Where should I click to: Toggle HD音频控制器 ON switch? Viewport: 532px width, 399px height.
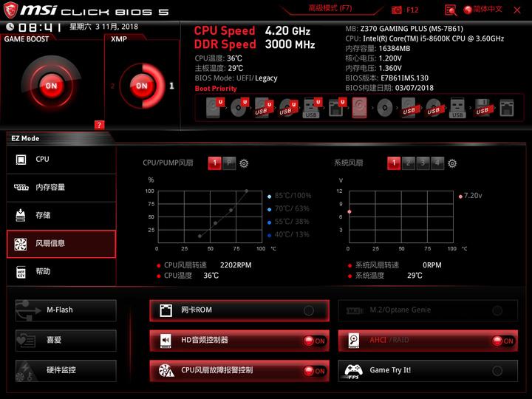tap(315, 341)
